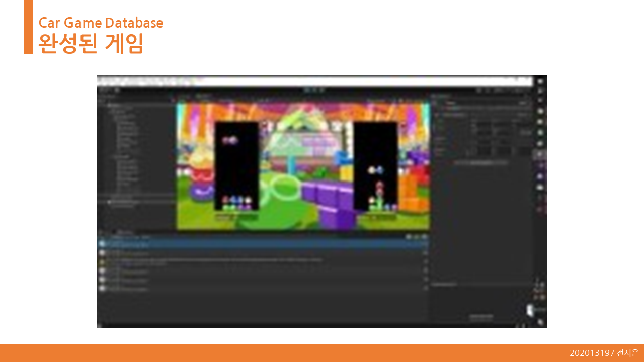
Task: Click the right black puzzle board in game view
Action: click(x=375, y=166)
